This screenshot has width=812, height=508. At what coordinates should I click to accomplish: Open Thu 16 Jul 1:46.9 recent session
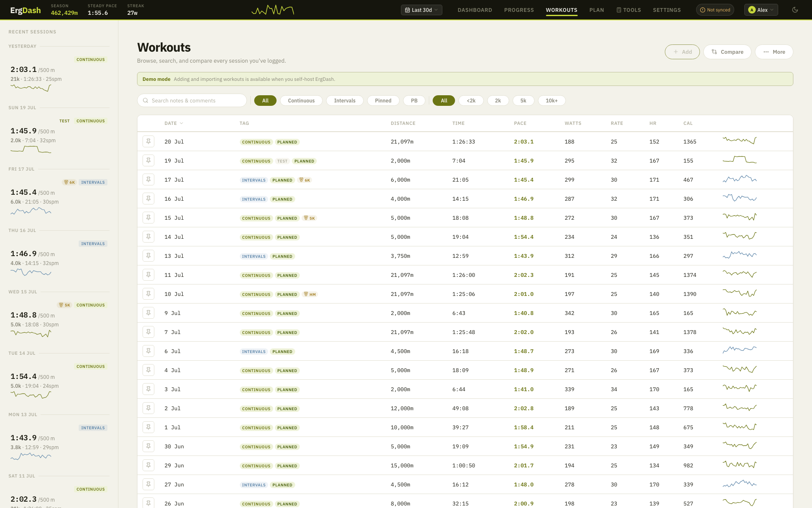(x=59, y=259)
